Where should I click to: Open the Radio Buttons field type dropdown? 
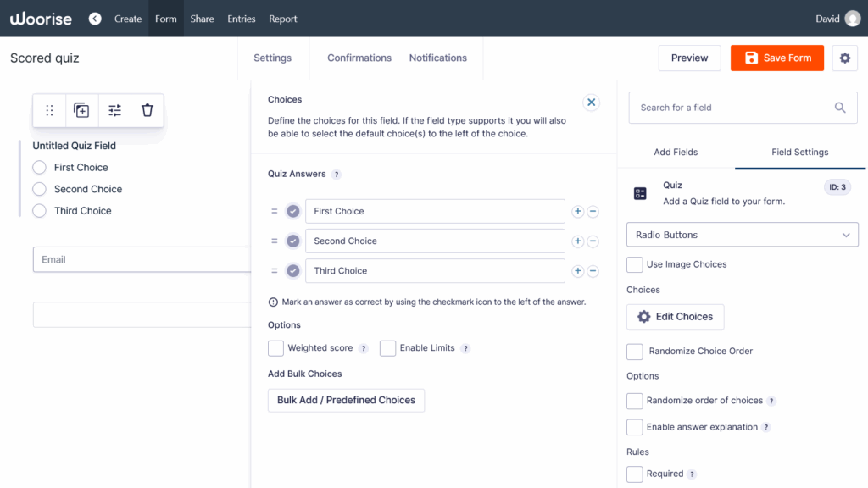[743, 235]
